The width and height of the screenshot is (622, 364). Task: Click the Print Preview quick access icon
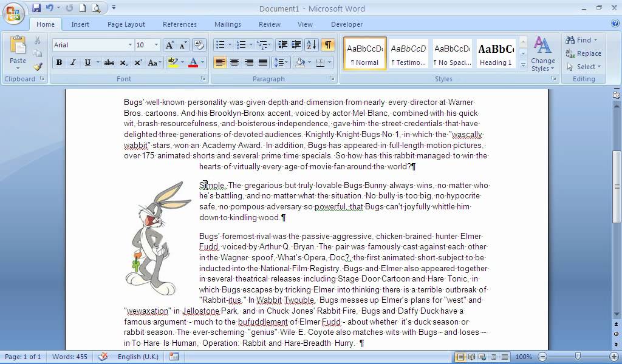(97, 8)
